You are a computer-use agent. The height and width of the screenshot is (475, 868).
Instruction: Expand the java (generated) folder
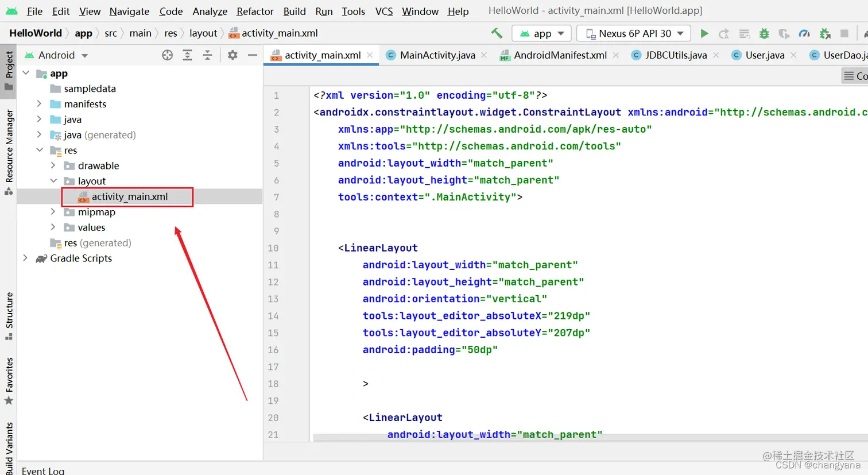(x=39, y=135)
